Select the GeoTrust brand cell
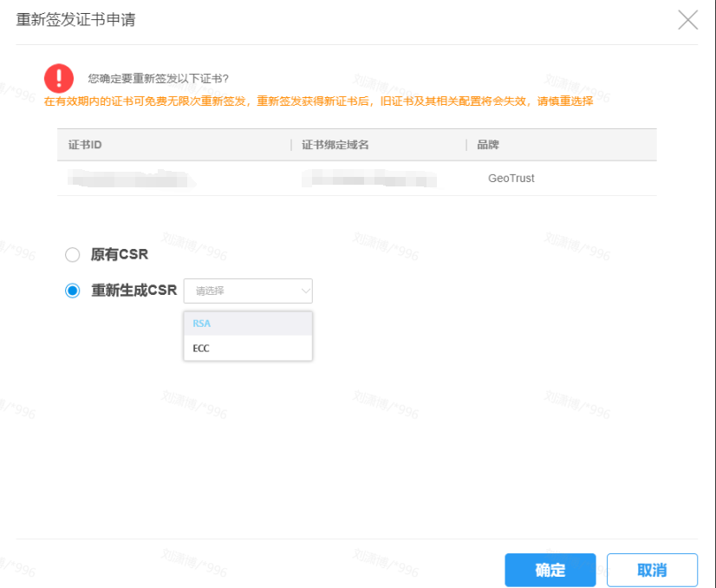Image resolution: width=716 pixels, height=588 pixels. (511, 179)
